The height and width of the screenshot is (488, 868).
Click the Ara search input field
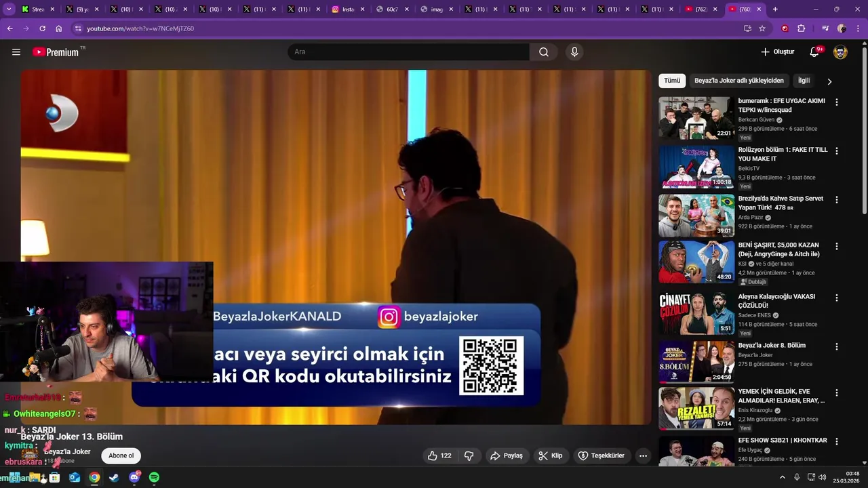[408, 52]
